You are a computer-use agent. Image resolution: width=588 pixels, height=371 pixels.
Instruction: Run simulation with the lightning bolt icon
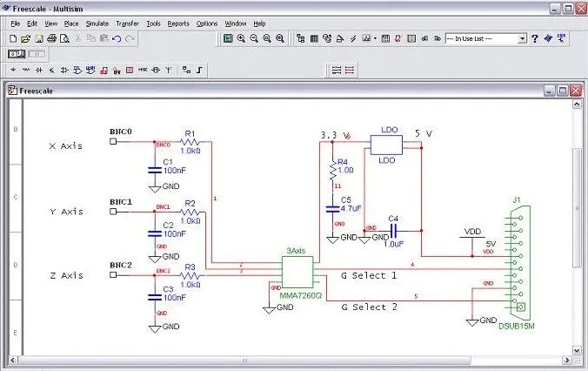coord(353,38)
